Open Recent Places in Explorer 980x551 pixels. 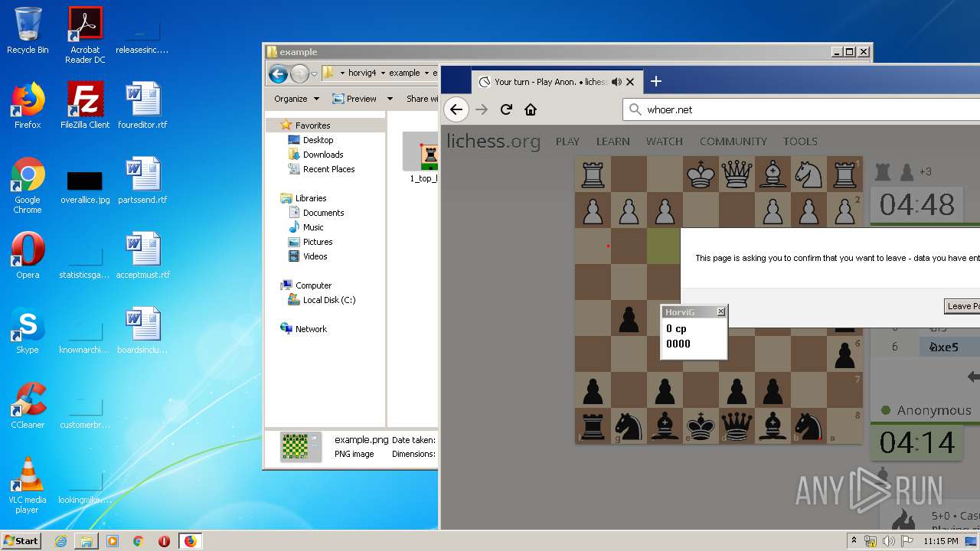328,168
